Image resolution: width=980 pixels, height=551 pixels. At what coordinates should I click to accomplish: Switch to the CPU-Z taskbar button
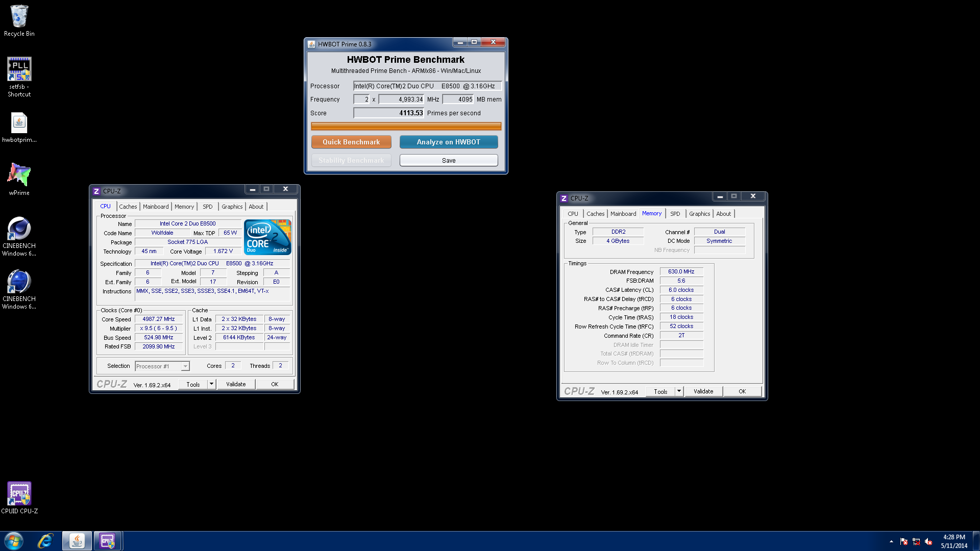point(108,541)
